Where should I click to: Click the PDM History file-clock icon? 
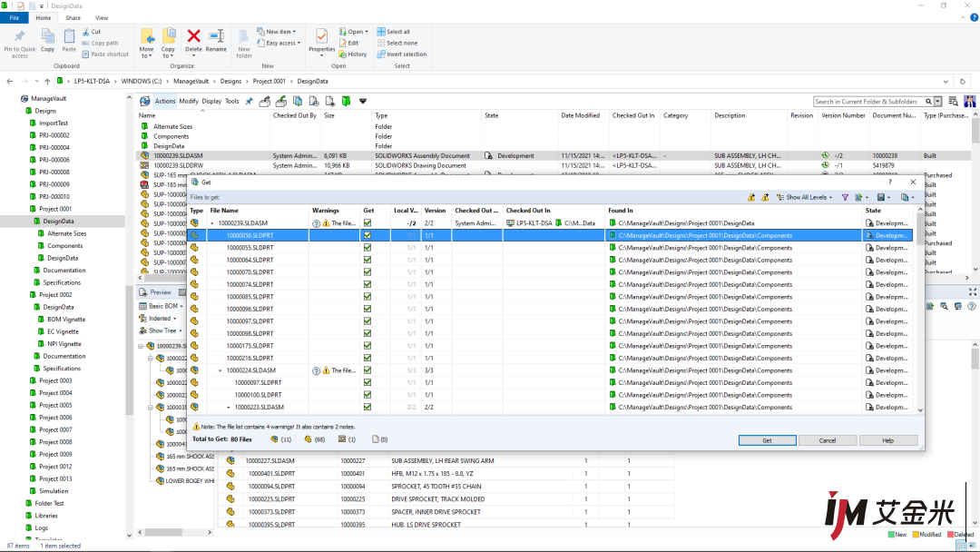(x=314, y=102)
